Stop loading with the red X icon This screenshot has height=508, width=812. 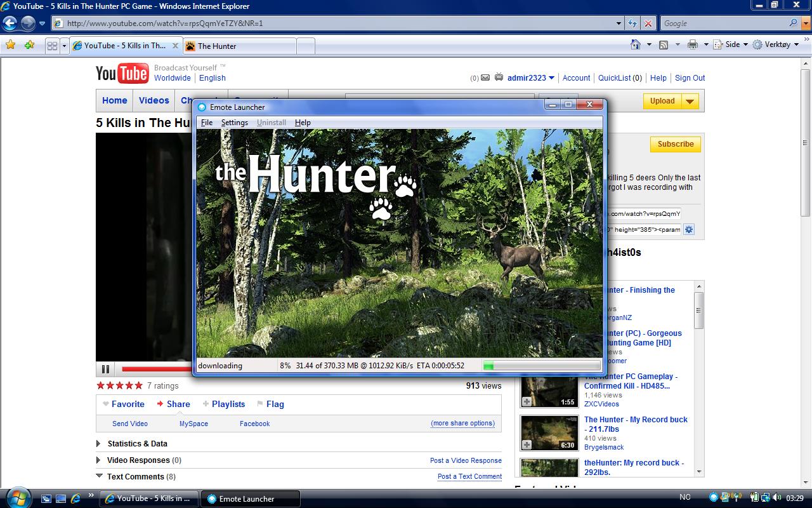pyautogui.click(x=648, y=23)
